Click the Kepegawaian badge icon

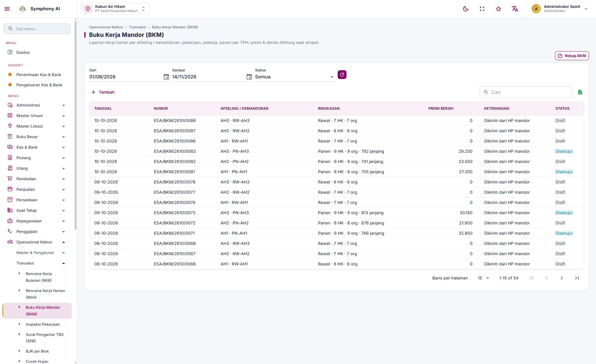click(10, 221)
